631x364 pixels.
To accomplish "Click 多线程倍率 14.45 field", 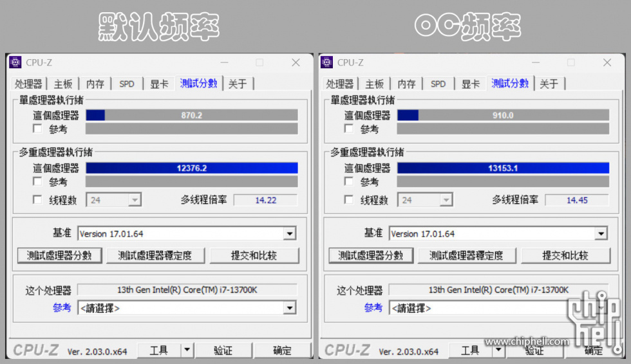I will 577,200.
